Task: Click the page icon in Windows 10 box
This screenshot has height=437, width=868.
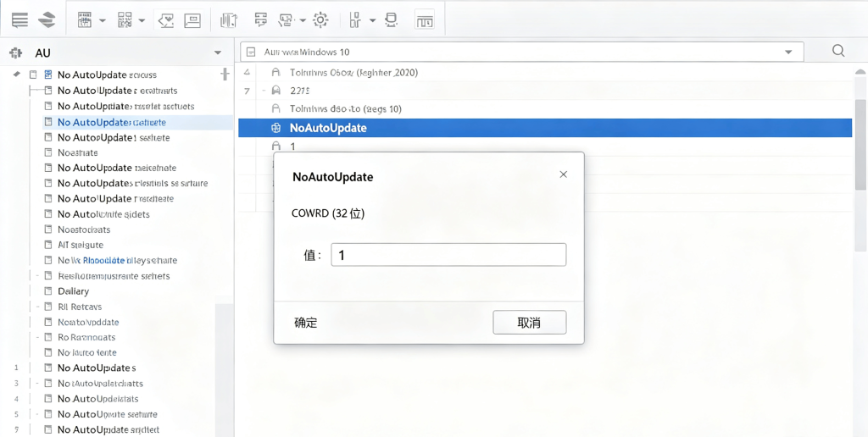Action: pyautogui.click(x=251, y=53)
